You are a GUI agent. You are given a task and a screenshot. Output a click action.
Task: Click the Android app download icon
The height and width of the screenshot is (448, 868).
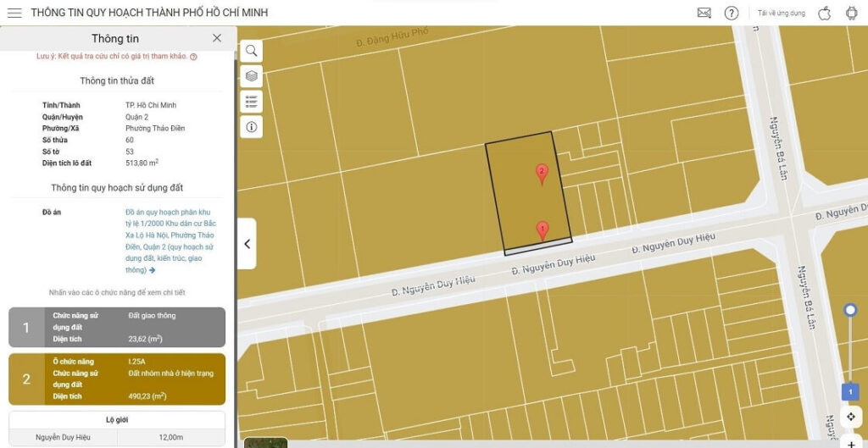(x=851, y=13)
